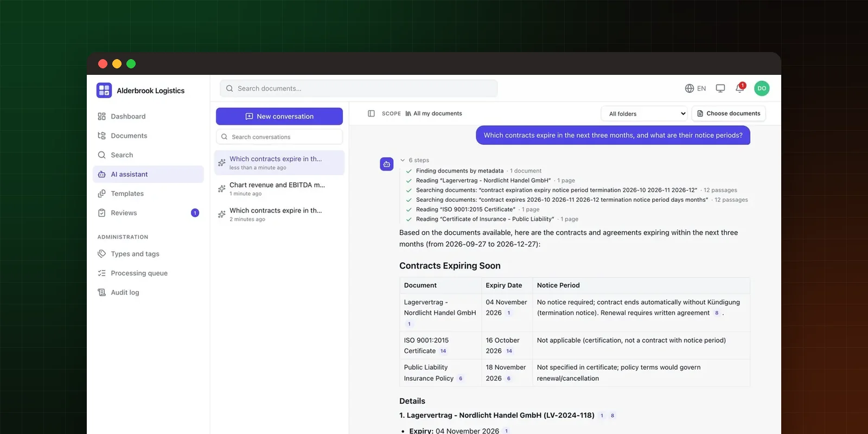Viewport: 868px width, 434px height.
Task: Open the '2 minutes ago' contracts conversation
Action: [279, 214]
